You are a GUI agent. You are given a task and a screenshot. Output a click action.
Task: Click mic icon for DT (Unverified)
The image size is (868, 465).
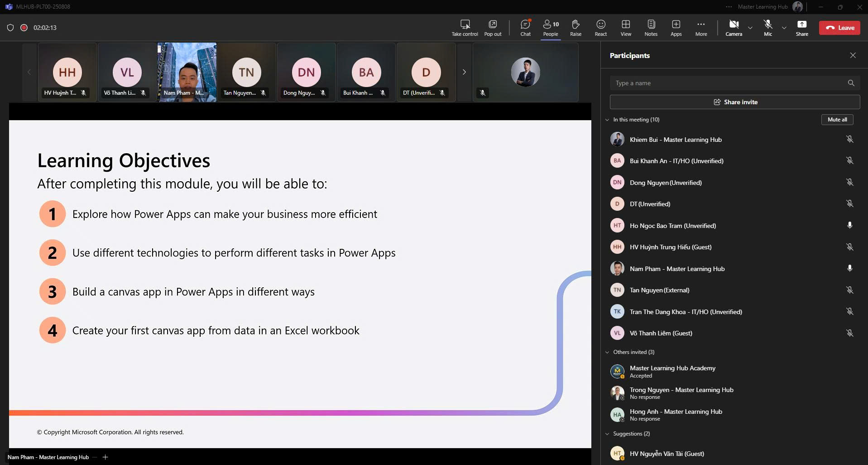850,203
